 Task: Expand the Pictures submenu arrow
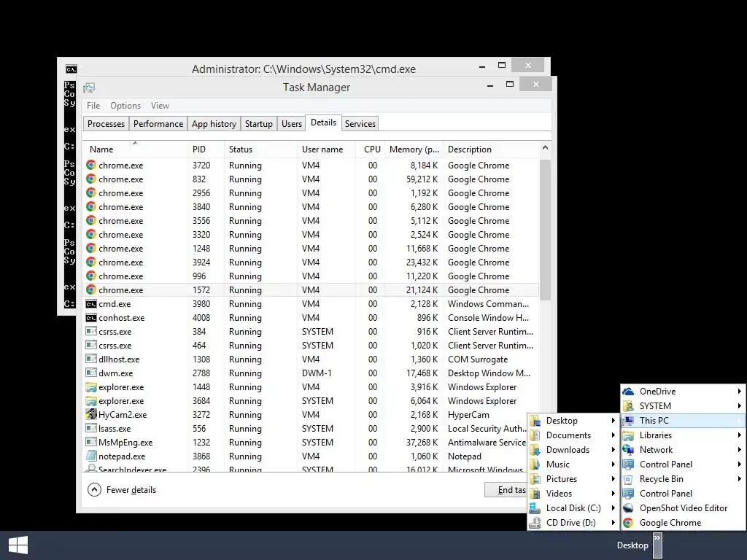tap(614, 479)
